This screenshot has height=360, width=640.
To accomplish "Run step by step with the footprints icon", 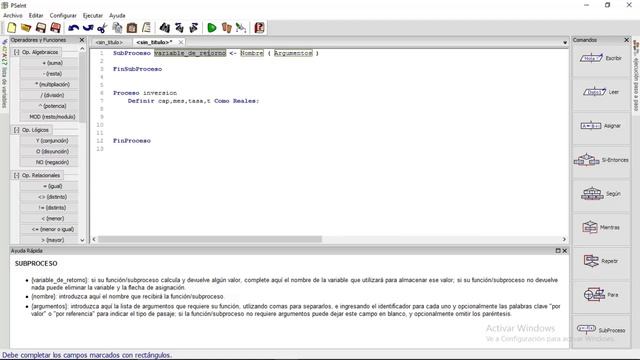I will coord(226,28).
